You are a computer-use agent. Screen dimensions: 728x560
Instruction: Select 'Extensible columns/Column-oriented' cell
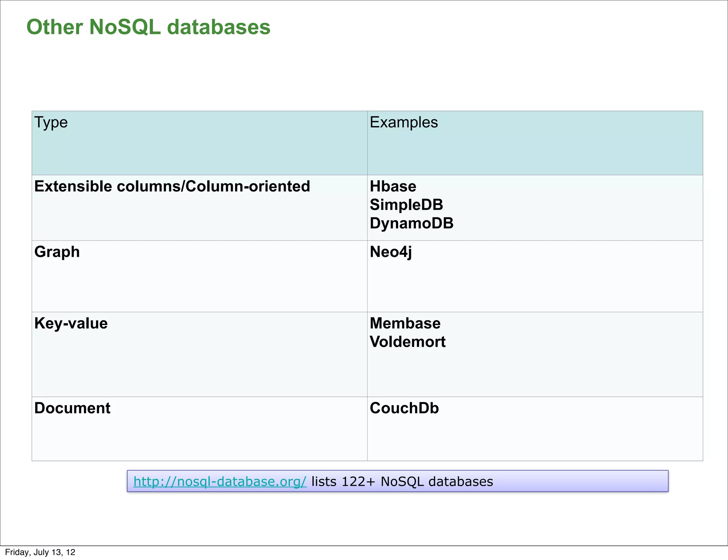pos(199,208)
